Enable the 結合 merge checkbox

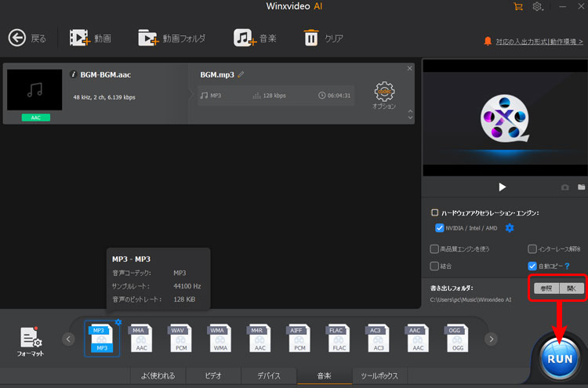(434, 267)
